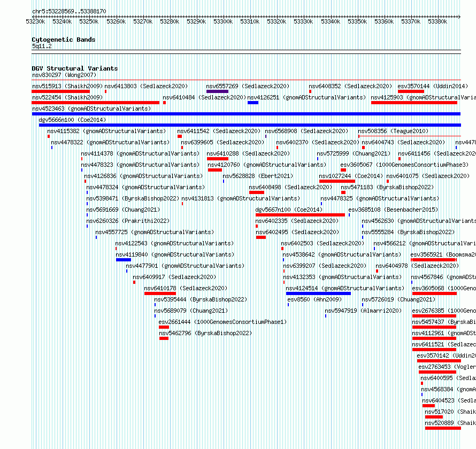Viewport: 476px width, 449px height.
Task: Click nsv508356 (Teague2010) label
Action: (x=393, y=131)
